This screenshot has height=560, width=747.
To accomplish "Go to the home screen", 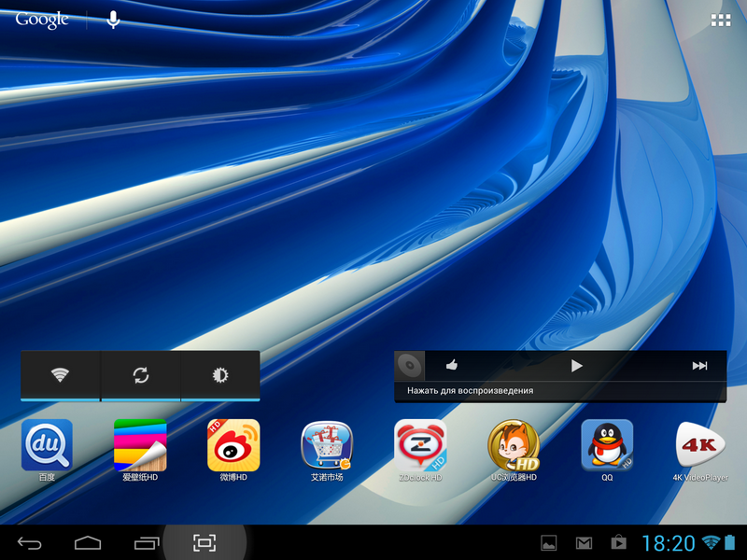I will point(88,543).
